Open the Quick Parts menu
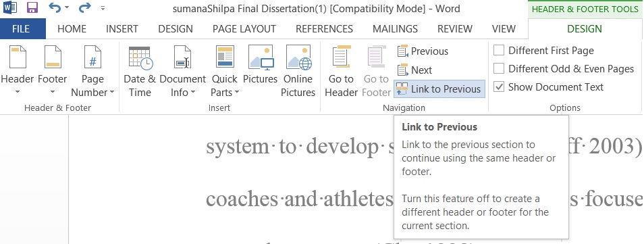The width and height of the screenshot is (644, 244). click(225, 71)
